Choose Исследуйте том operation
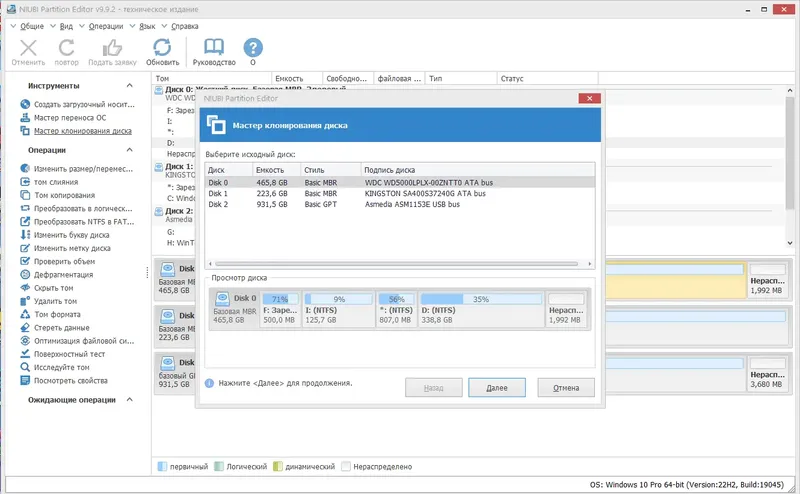The image size is (800, 494). click(55, 367)
